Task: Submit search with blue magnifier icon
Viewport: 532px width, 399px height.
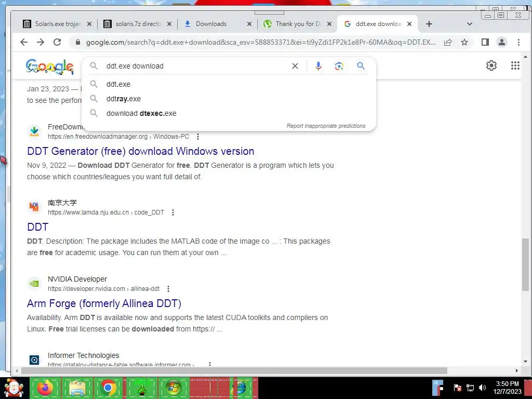Action: (361, 66)
